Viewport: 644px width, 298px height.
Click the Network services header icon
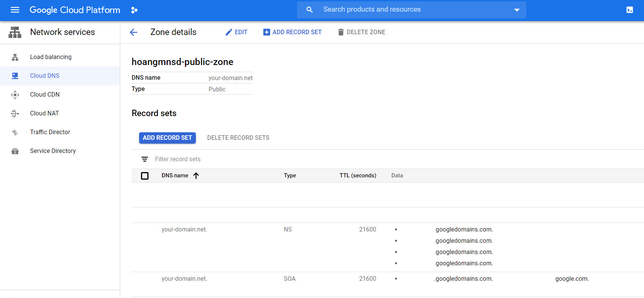click(x=15, y=32)
